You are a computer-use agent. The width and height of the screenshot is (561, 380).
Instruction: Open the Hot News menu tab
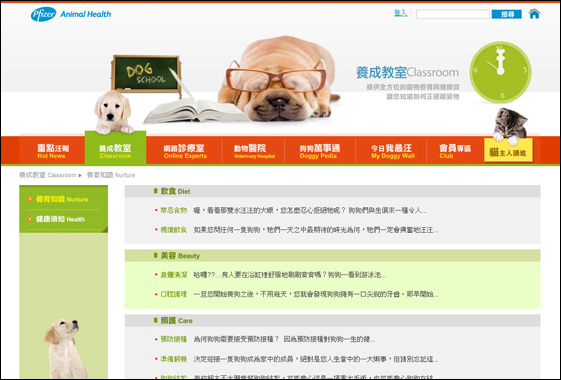pyautogui.click(x=53, y=151)
